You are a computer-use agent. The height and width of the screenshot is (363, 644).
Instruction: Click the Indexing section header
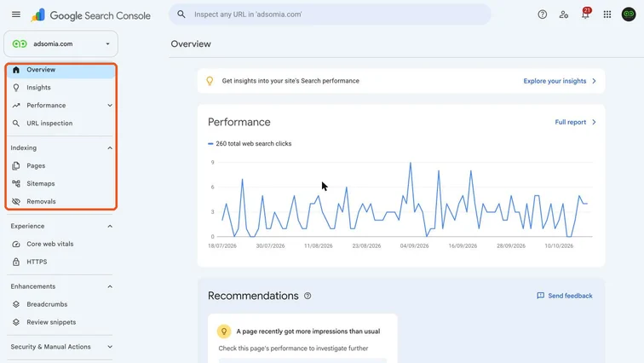click(60, 147)
